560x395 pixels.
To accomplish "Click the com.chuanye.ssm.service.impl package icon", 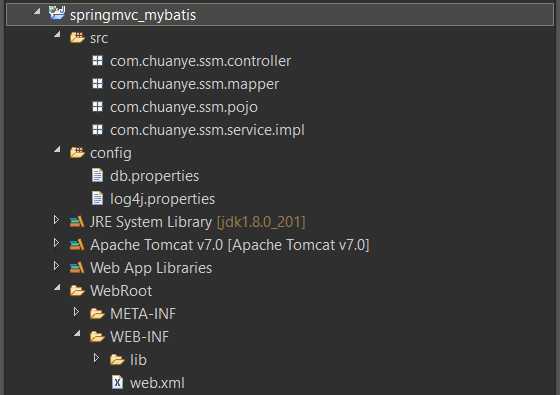I will (x=98, y=129).
